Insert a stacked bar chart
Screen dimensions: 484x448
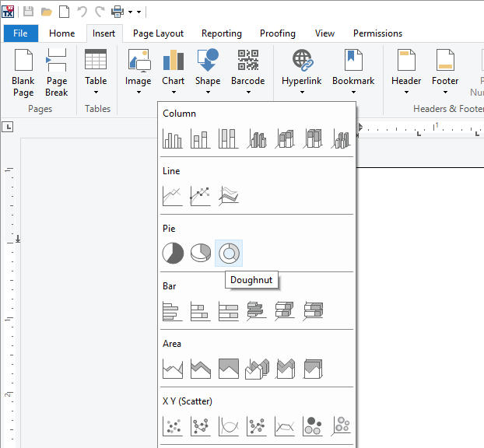coord(200,310)
